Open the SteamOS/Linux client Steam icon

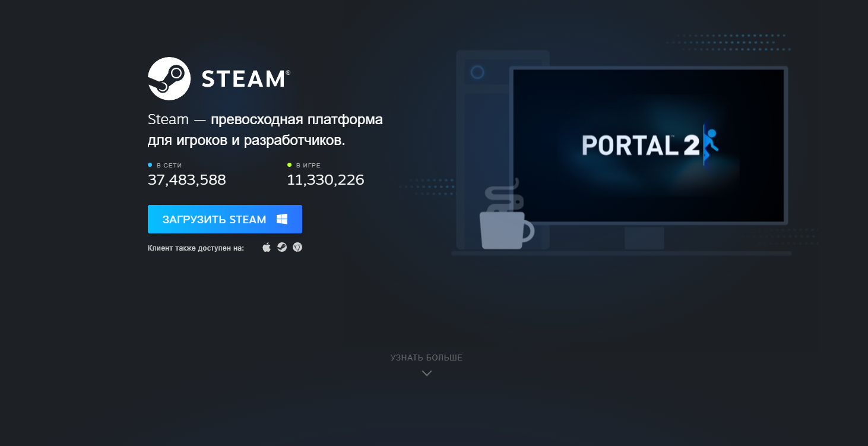click(282, 247)
